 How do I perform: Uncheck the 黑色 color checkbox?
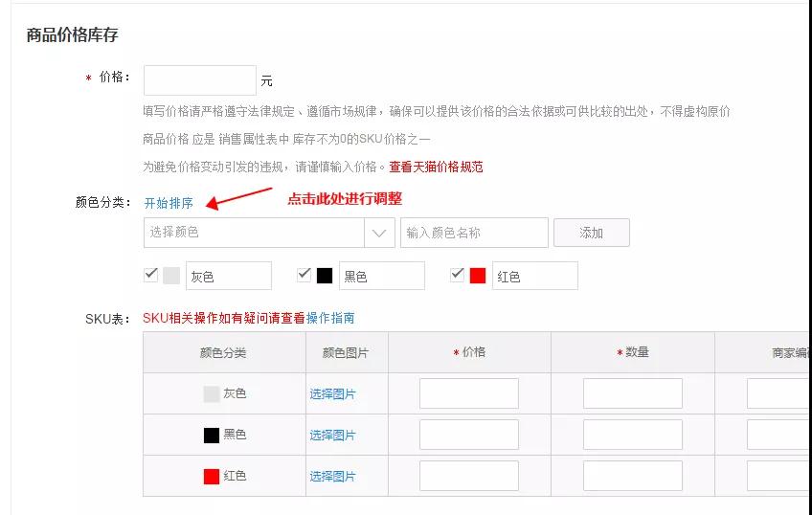(x=304, y=275)
